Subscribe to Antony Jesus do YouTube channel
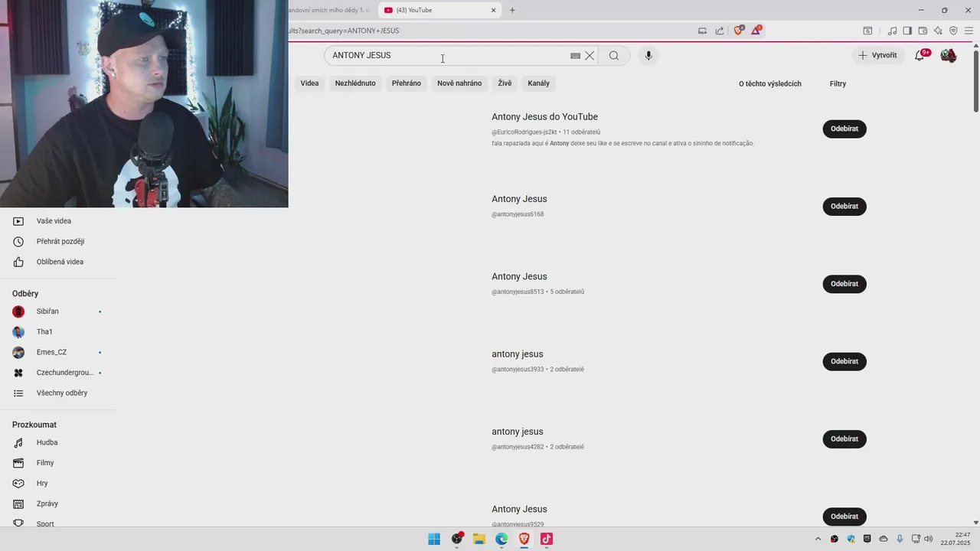The image size is (980, 551). tap(844, 129)
